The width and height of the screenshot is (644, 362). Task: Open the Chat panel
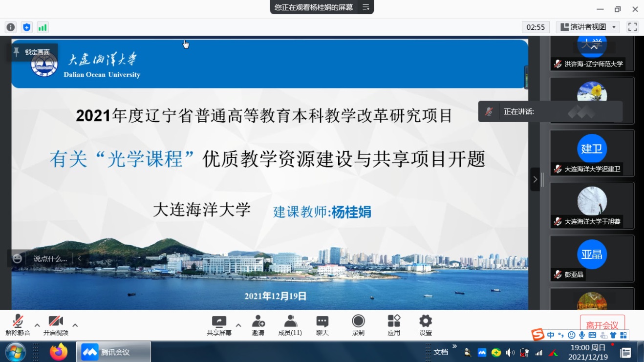pyautogui.click(x=322, y=325)
